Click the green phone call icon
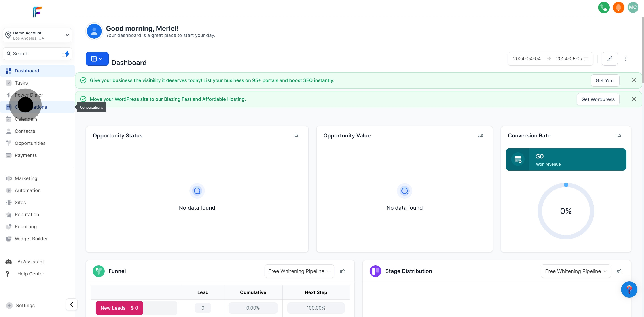Screen dimensions: 644x317 [604, 8]
